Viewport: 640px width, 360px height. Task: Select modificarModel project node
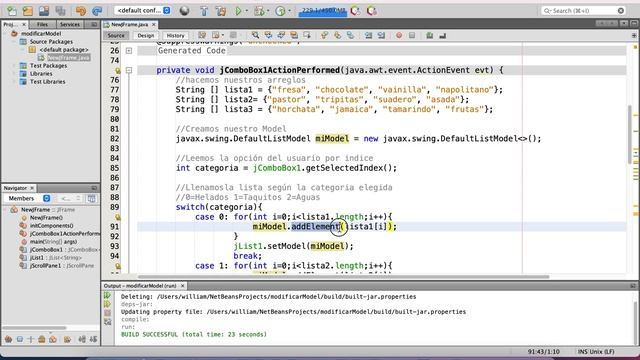[x=41, y=33]
